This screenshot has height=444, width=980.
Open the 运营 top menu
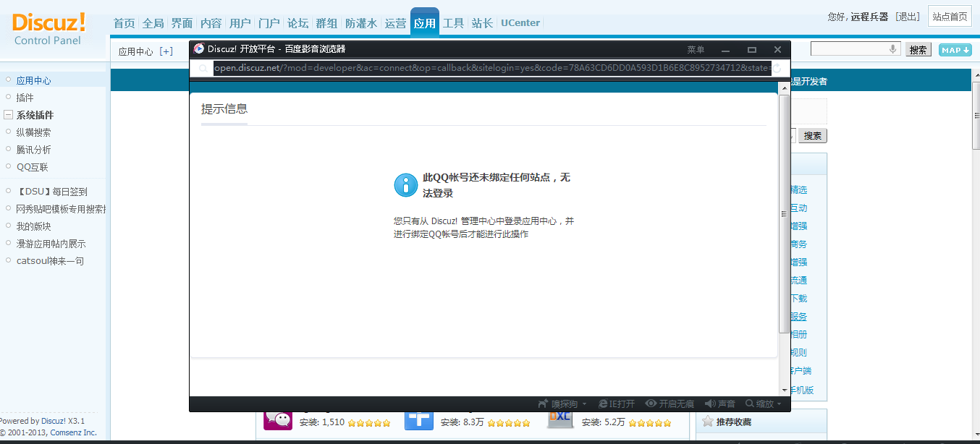pyautogui.click(x=396, y=23)
